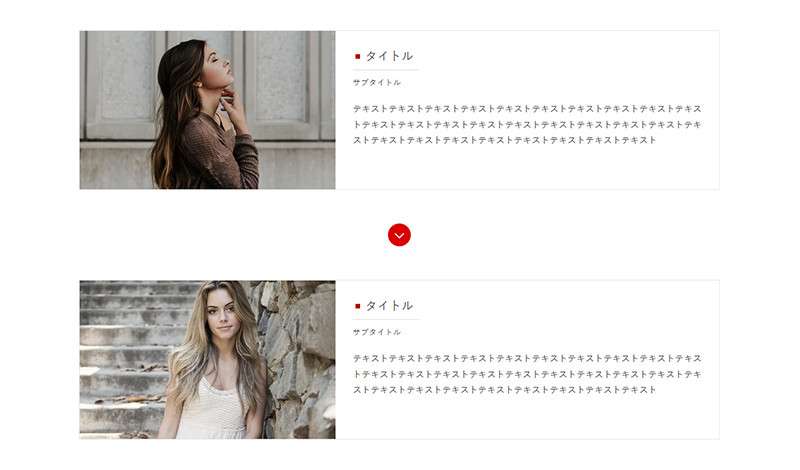Click the サブタイトル label in the bottom card

click(377, 332)
